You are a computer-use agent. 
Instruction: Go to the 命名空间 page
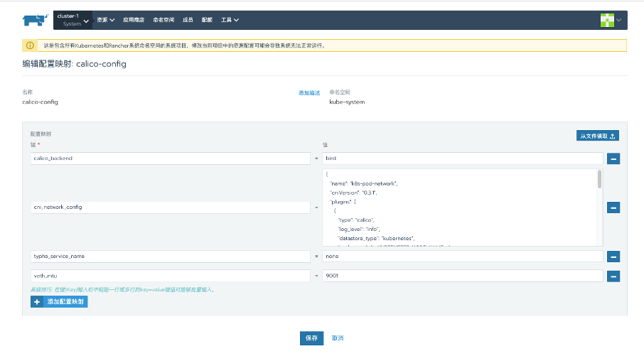(x=163, y=20)
